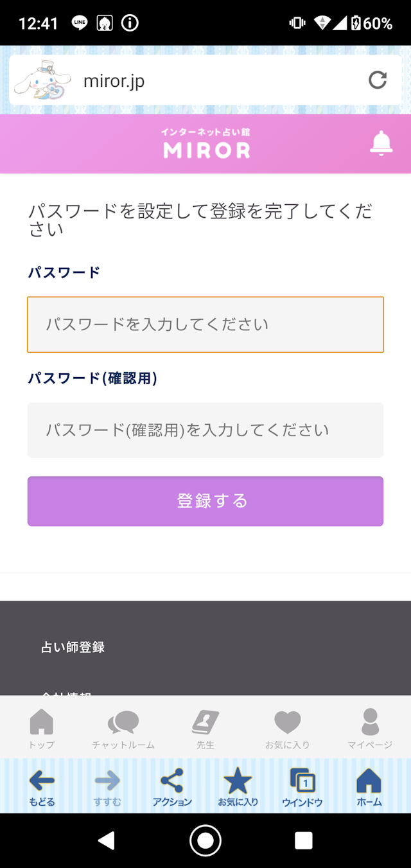Open the ウインドウ tabs icon
The image size is (411, 868).
[x=302, y=786]
